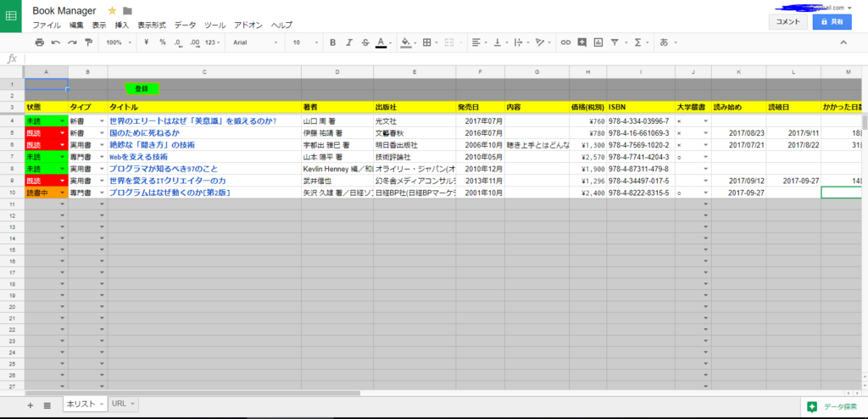868x419 pixels.
Task: Click the Google Sheets home icon
Action: pos(10,16)
